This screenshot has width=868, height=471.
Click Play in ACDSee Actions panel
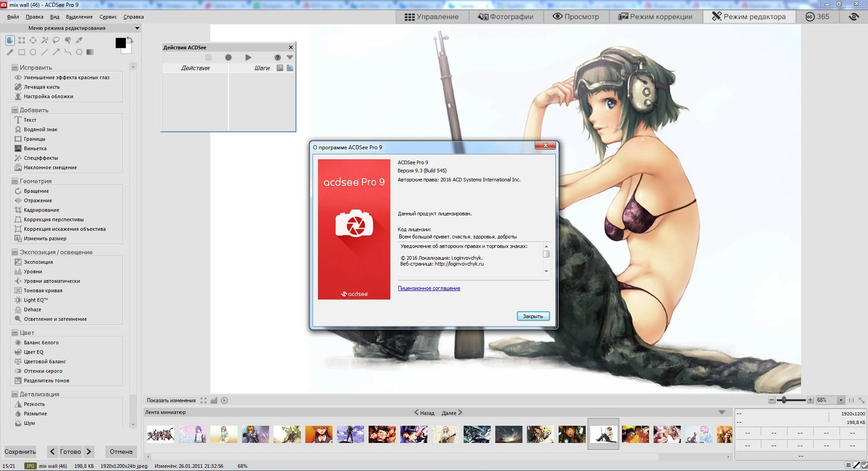(x=248, y=57)
